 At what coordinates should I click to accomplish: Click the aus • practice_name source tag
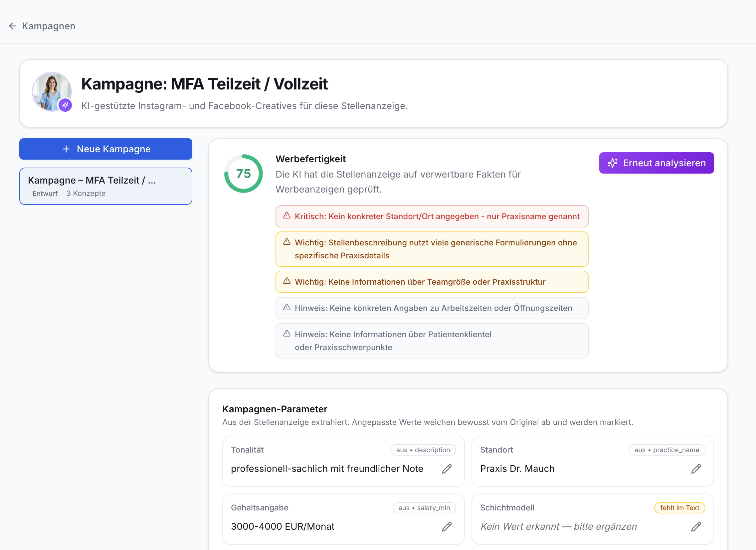pyautogui.click(x=667, y=450)
